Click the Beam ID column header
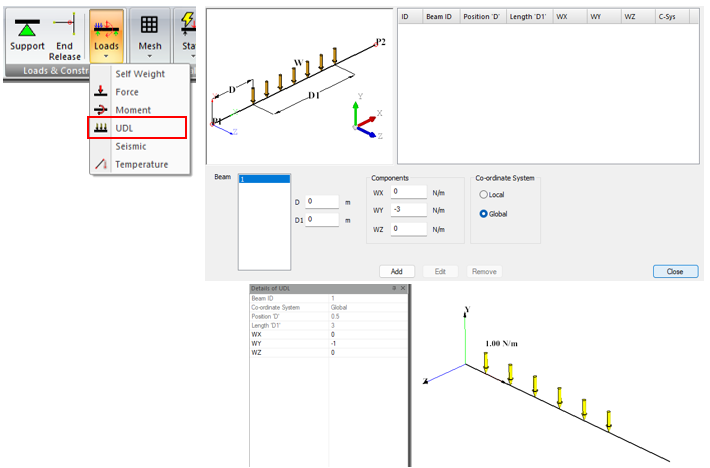Viewport: 710px width, 468px height. [440, 17]
